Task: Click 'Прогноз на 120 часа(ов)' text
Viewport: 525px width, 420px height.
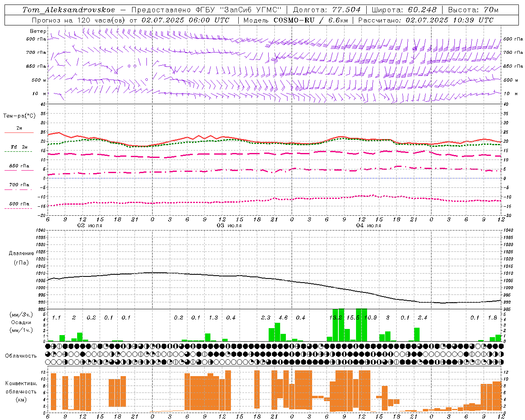Action: click(79, 20)
